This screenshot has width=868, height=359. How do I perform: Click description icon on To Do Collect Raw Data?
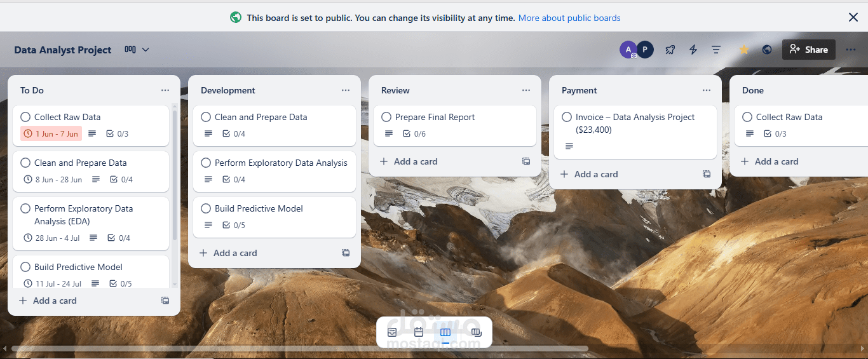pyautogui.click(x=92, y=133)
